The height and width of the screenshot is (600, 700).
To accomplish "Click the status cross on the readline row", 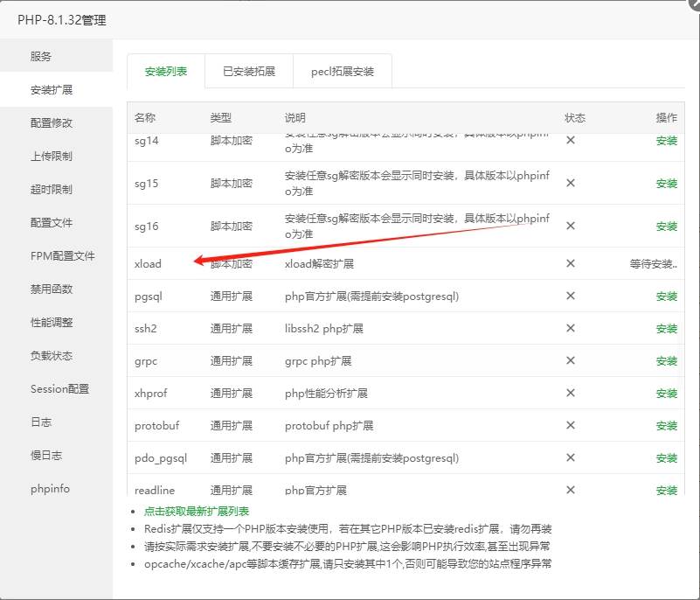I will tap(570, 490).
